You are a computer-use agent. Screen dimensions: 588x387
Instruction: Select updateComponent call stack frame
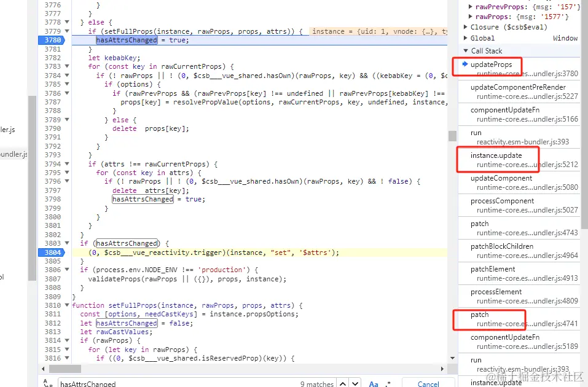coord(519,182)
